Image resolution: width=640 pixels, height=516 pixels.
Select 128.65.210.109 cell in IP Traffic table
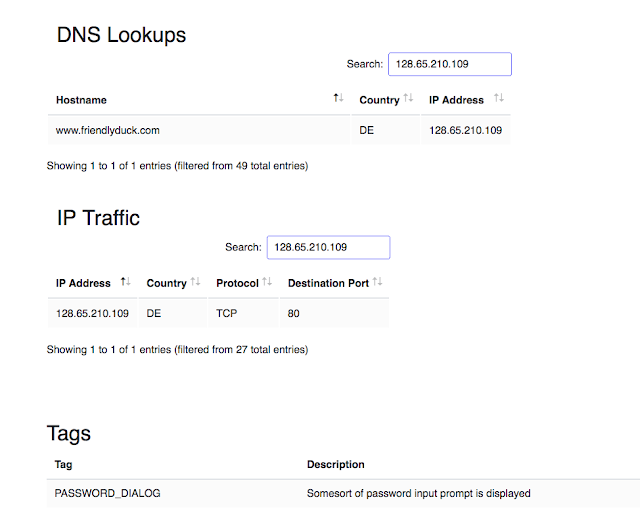(92, 314)
